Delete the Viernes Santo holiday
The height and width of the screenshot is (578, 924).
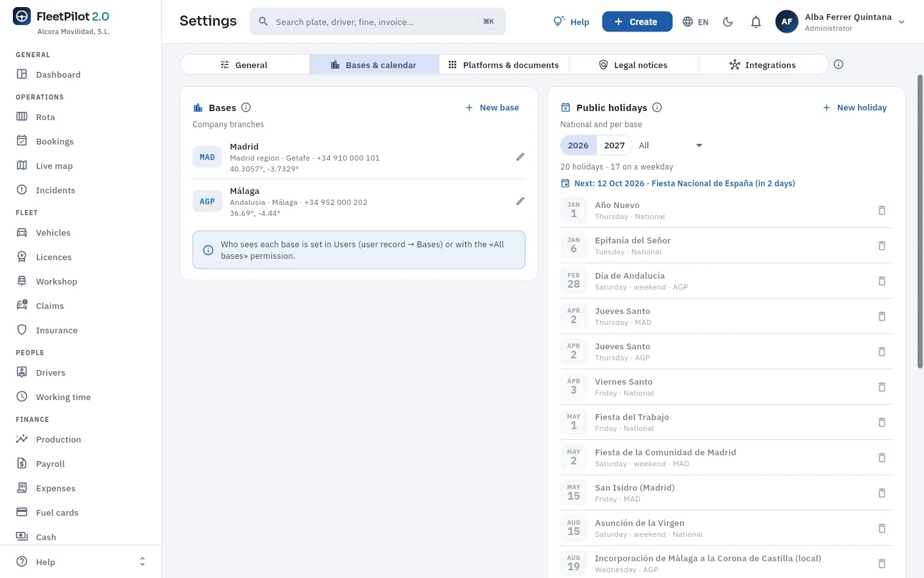tap(882, 387)
